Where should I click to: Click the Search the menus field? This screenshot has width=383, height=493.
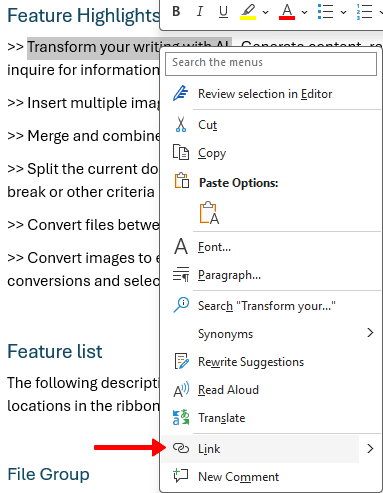coord(271,63)
